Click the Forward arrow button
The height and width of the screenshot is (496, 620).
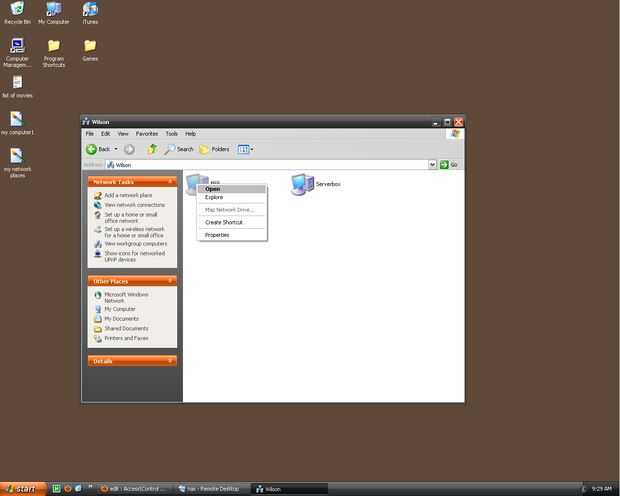click(129, 149)
